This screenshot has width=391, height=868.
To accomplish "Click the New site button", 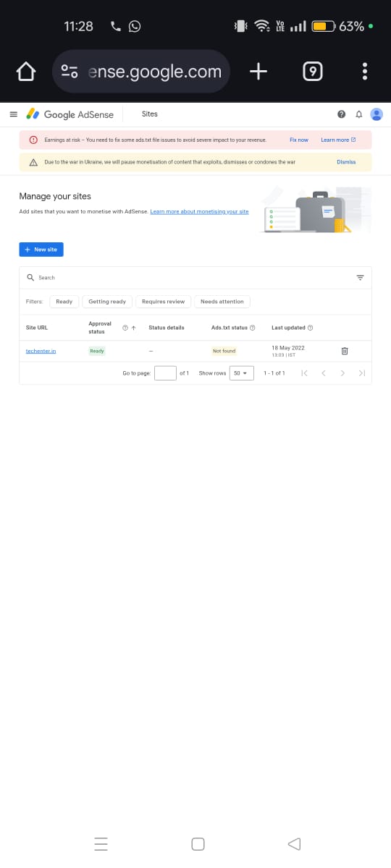I will (41, 250).
